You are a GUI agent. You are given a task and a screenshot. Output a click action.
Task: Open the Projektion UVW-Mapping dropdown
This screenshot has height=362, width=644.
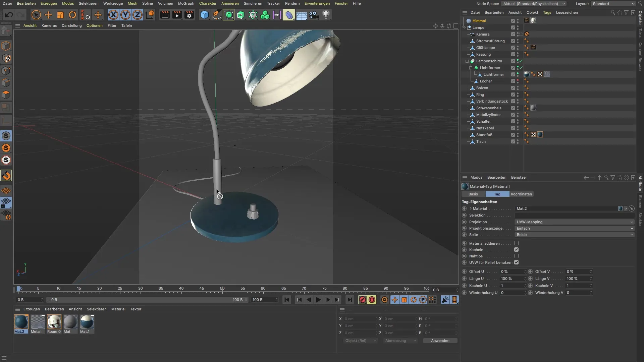574,222
